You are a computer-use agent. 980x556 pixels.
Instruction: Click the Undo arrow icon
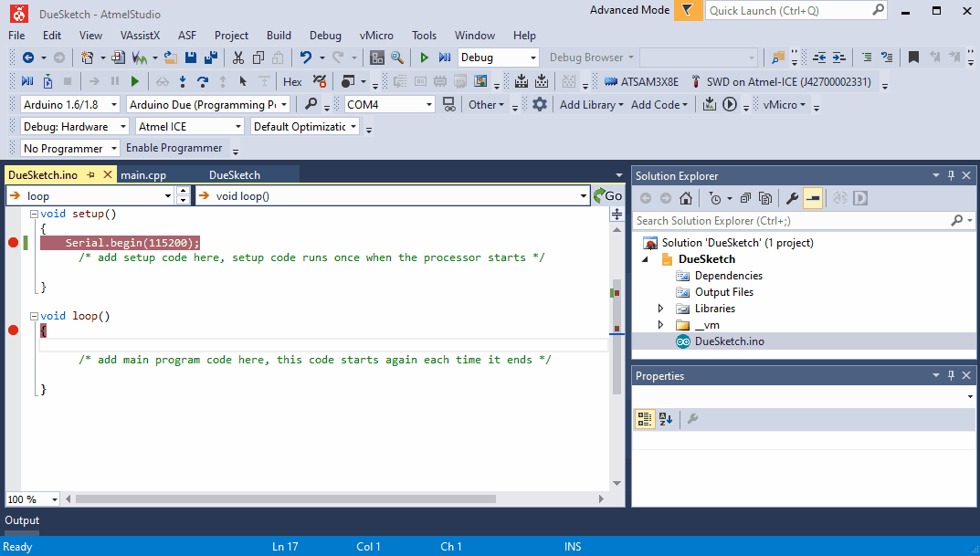click(x=306, y=58)
